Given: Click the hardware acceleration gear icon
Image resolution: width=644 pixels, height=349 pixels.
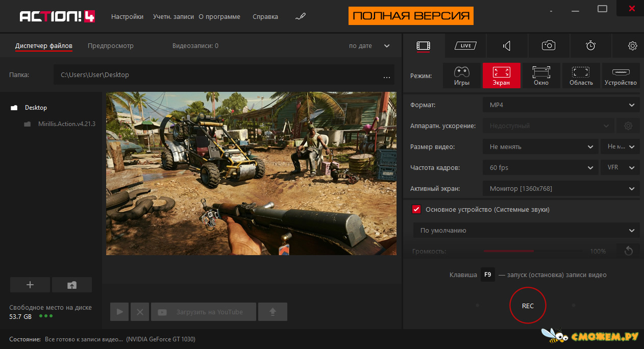Looking at the screenshot, I should pyautogui.click(x=628, y=126).
